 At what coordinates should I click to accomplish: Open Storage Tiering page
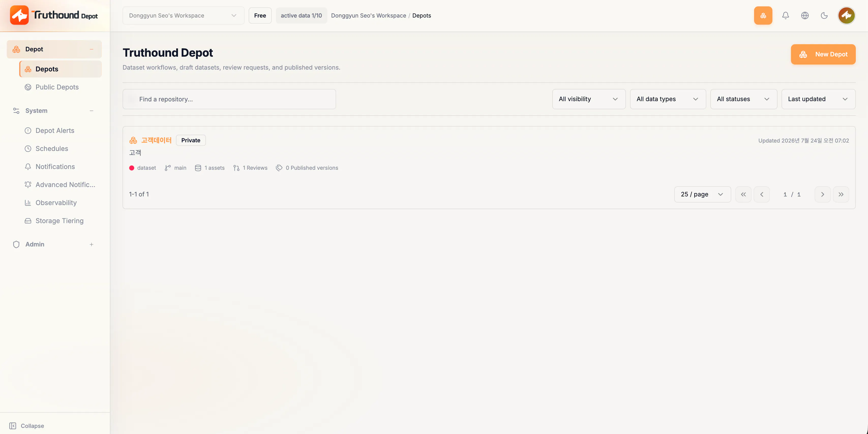(x=61, y=221)
